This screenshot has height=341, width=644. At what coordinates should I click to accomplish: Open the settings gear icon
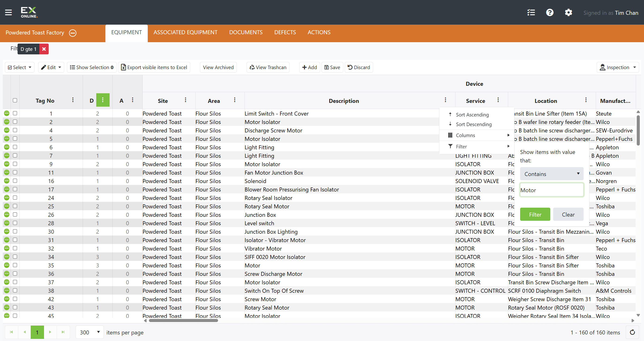point(568,12)
